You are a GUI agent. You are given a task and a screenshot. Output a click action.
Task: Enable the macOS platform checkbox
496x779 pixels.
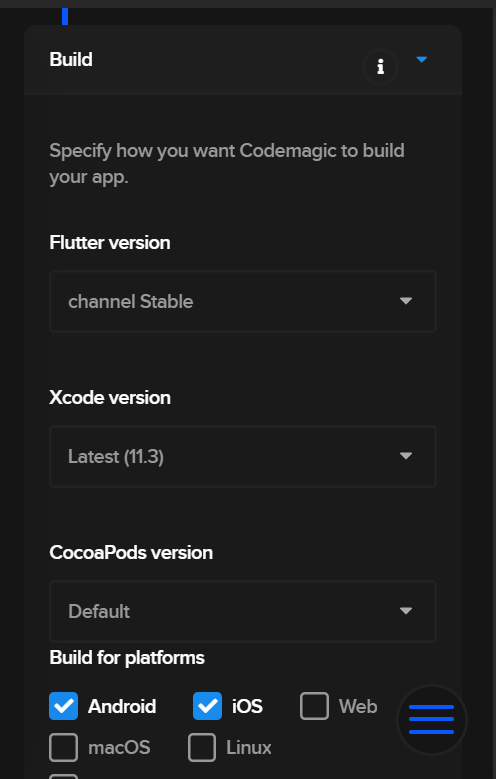pyautogui.click(x=64, y=747)
